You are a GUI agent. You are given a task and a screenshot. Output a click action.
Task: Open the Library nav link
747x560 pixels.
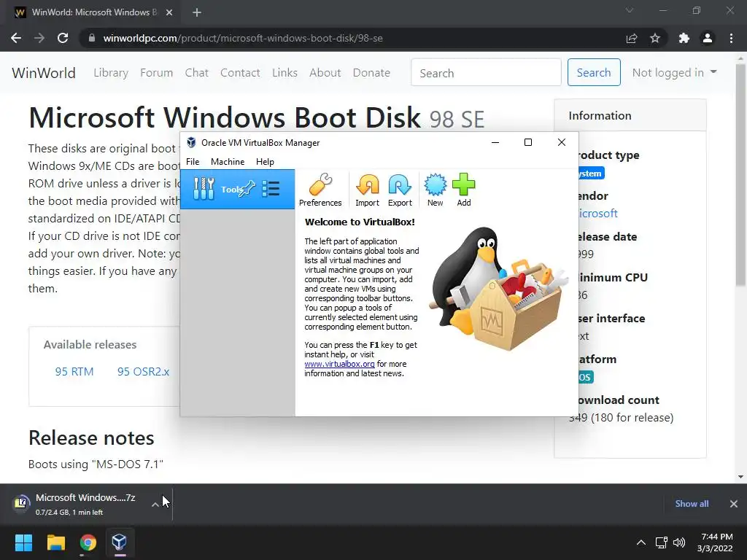point(111,73)
